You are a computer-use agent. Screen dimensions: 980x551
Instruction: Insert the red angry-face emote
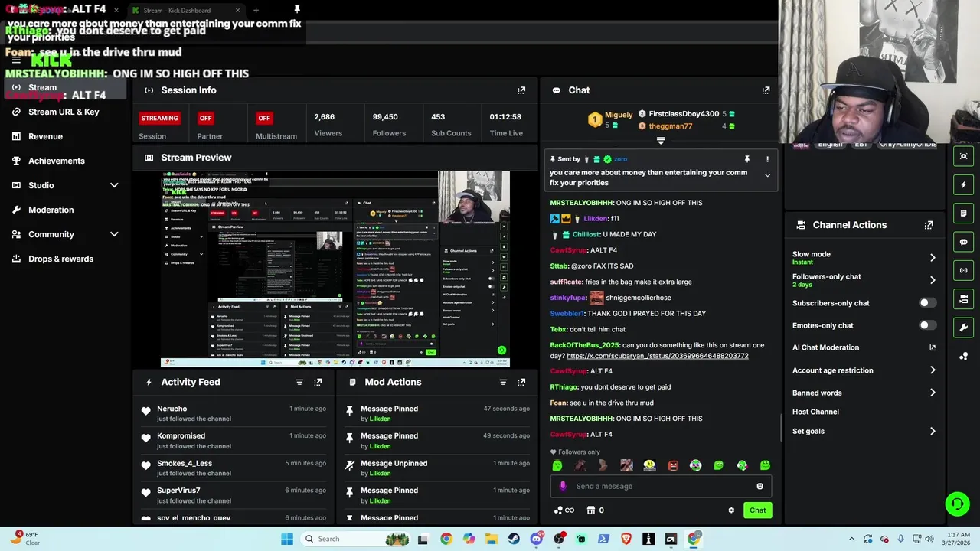(x=672, y=465)
